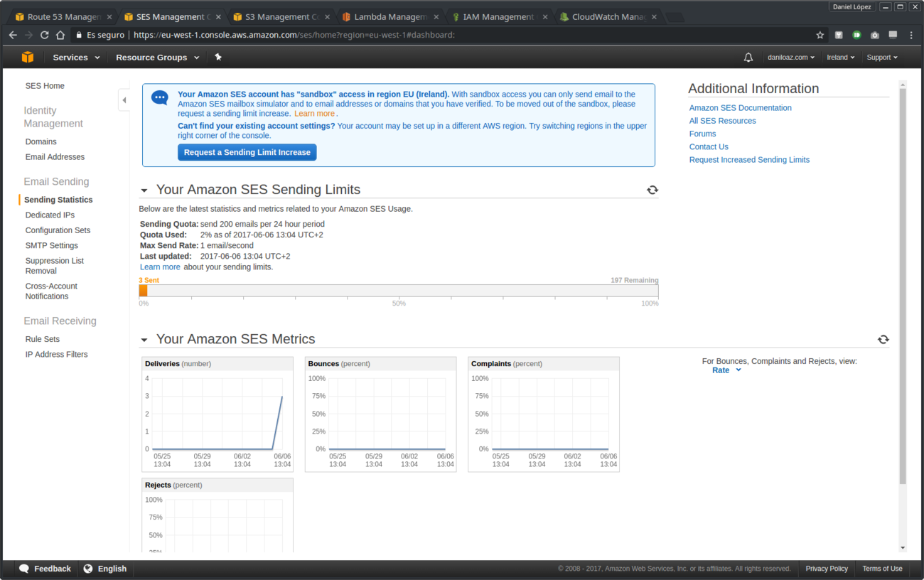The image size is (924, 580).
Task: Open the Rate view dropdown for Bounces
Action: click(726, 370)
